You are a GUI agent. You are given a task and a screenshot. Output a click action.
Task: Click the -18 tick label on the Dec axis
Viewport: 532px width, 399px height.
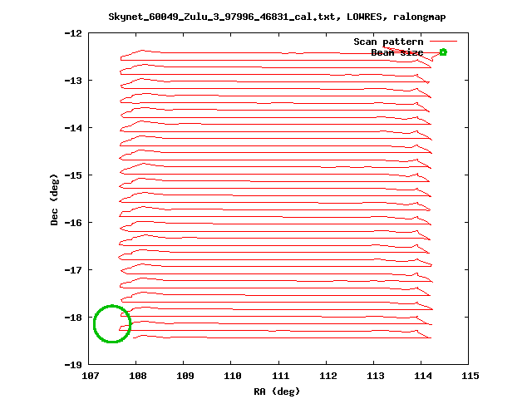(73, 318)
